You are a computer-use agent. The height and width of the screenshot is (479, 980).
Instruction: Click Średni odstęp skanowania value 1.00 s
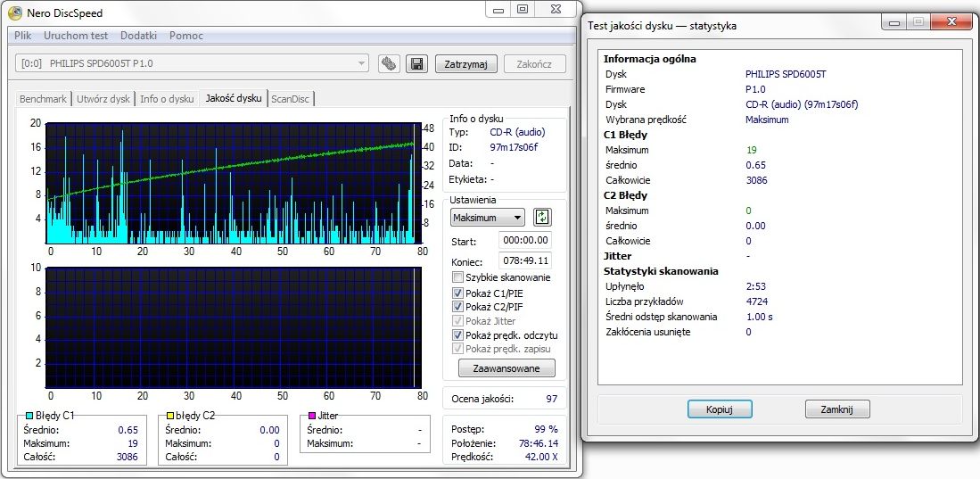[x=760, y=317]
